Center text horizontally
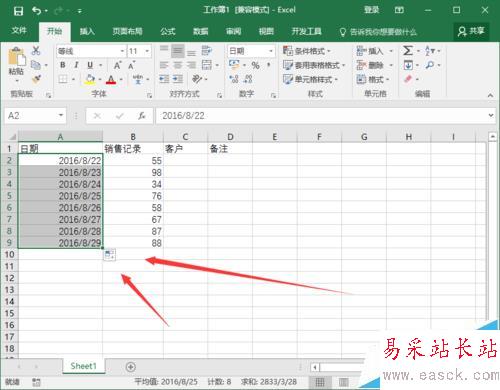The image size is (500, 390). [178, 65]
